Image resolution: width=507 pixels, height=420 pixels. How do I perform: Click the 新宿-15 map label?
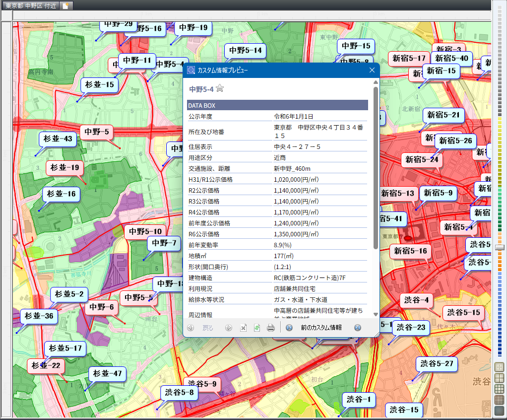pyautogui.click(x=441, y=71)
